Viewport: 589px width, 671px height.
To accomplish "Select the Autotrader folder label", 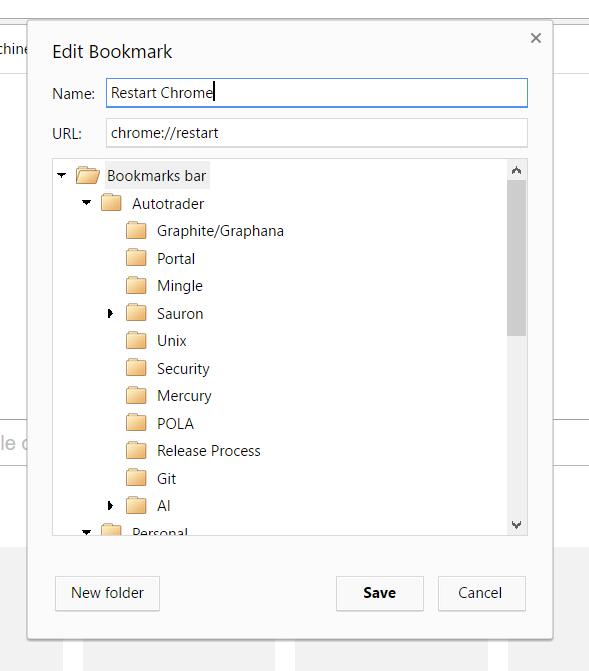I will click(x=168, y=204).
